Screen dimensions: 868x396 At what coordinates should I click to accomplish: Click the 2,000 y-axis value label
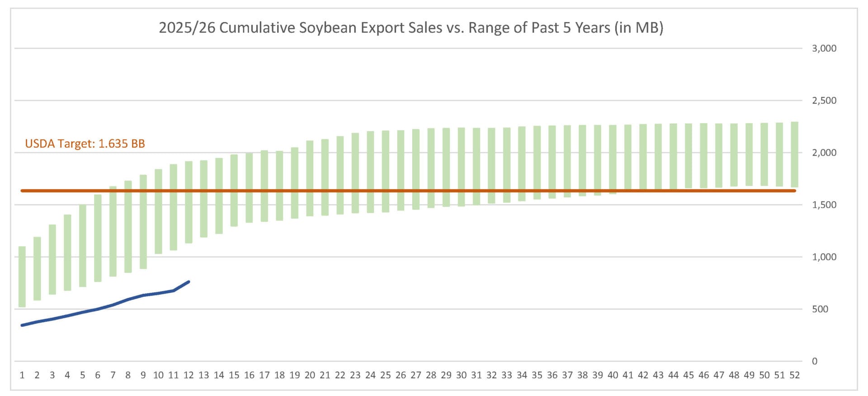[824, 153]
